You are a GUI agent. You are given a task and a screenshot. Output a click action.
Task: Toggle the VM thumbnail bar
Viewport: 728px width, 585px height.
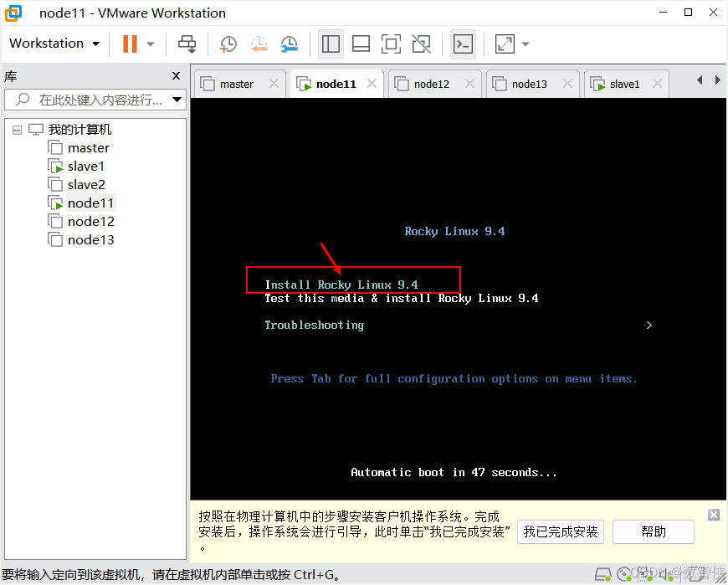point(361,44)
